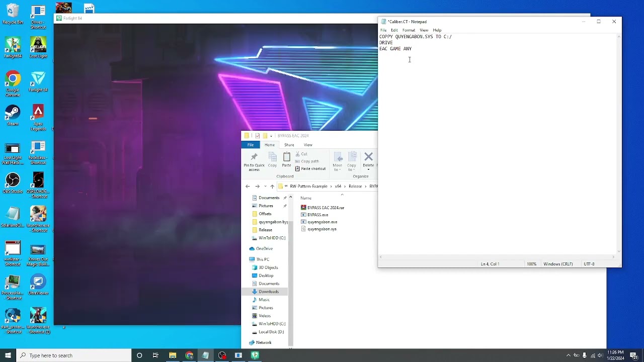Select Explorer Home ribbon tab

270,145
